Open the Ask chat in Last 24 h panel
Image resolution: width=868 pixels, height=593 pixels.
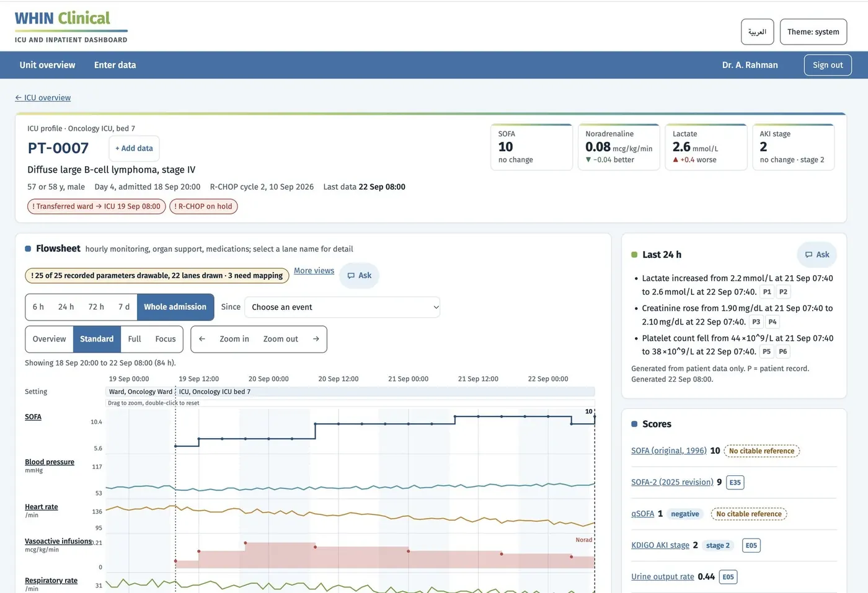[x=817, y=255]
